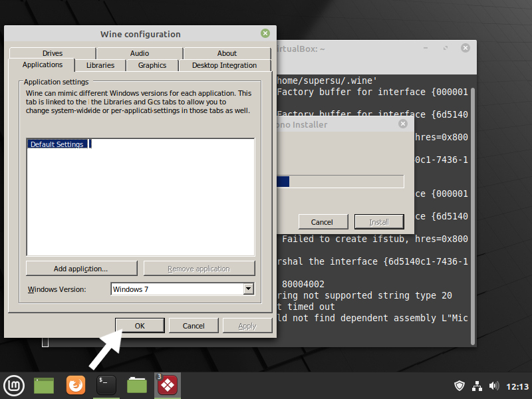Click terminal text 'not supported string type 20'
532x399 pixels.
pos(378,295)
